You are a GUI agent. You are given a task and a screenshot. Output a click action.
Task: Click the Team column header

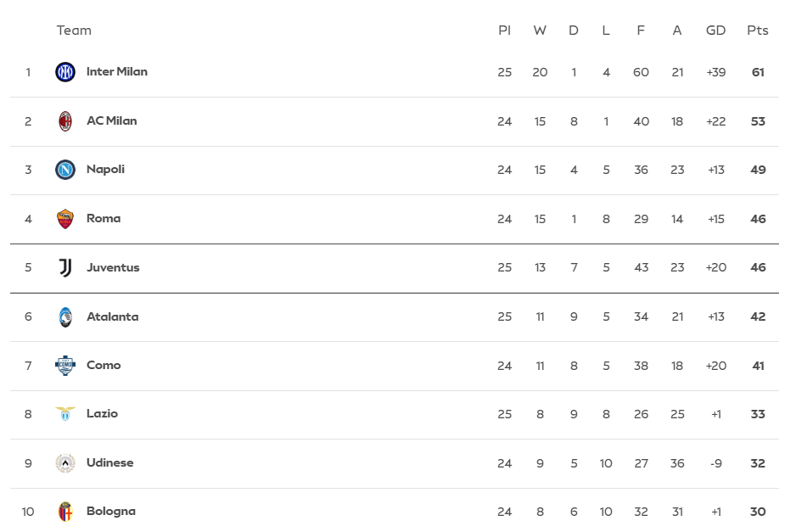click(x=74, y=31)
